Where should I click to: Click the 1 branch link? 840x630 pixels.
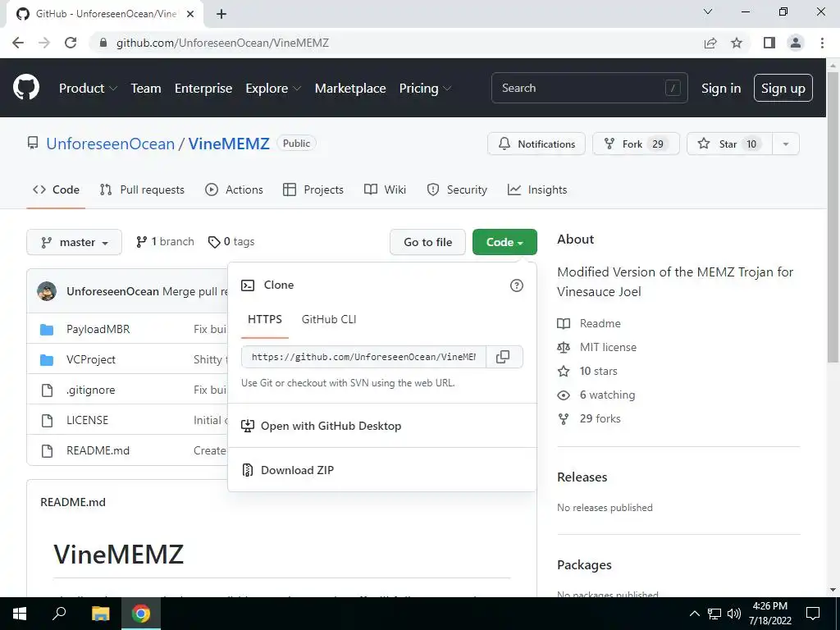click(x=165, y=242)
